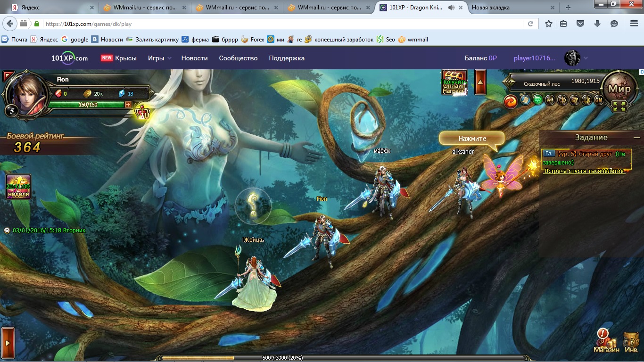Viewport: 644px width, 362px height.
Task: Reload the page with the refresh icon
Action: pyautogui.click(x=530, y=24)
